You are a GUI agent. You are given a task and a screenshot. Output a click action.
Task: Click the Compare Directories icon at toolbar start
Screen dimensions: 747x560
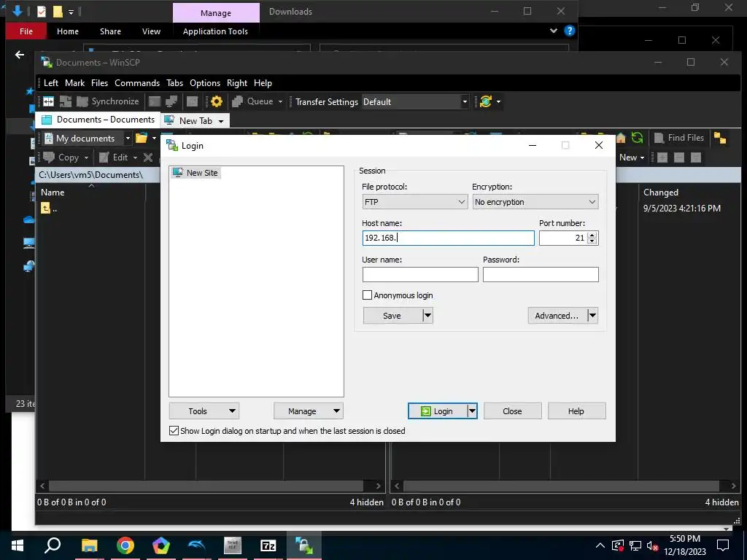pyautogui.click(x=49, y=101)
